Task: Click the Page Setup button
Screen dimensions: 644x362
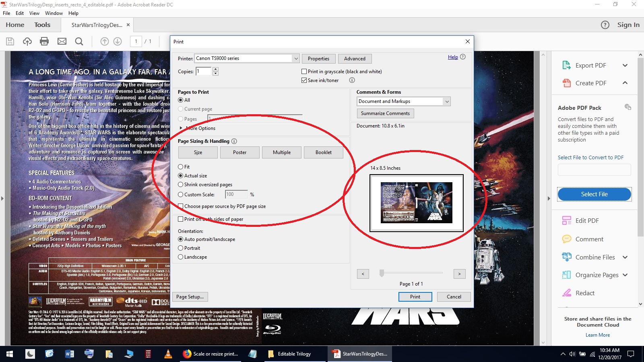Action: 190,297
